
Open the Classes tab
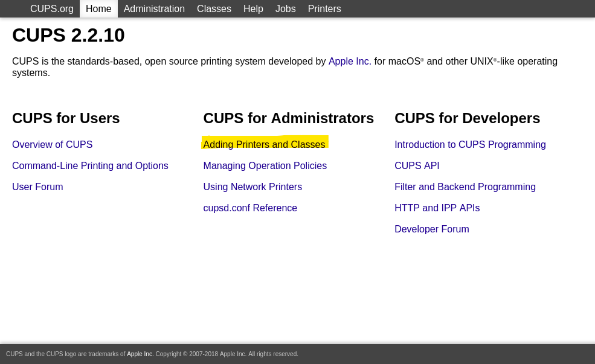click(214, 9)
